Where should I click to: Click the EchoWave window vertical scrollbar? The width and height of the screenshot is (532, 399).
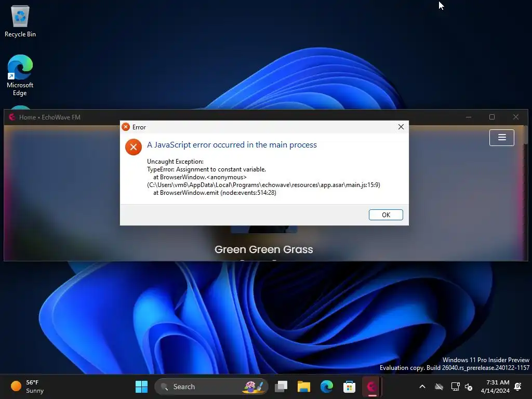click(526, 136)
